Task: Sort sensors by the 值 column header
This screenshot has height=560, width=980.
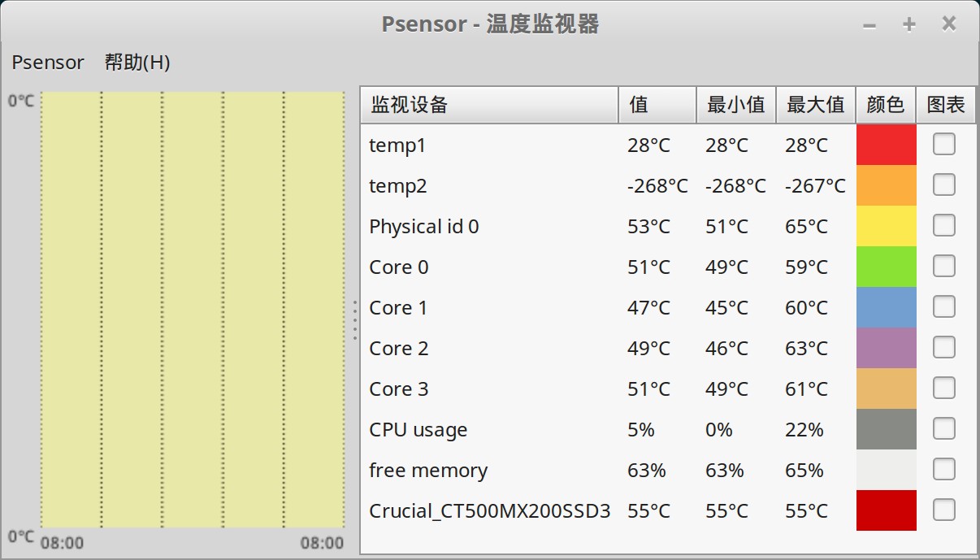Action: [657, 105]
